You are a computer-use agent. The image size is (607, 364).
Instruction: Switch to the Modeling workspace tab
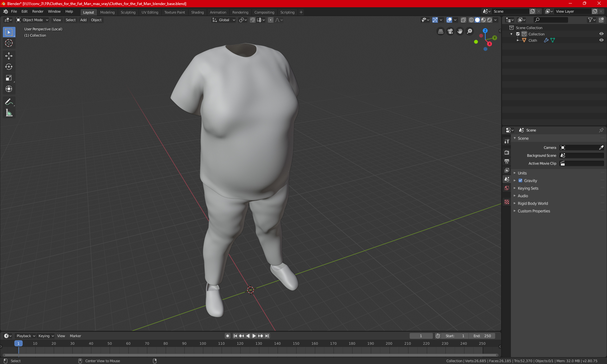(x=107, y=12)
